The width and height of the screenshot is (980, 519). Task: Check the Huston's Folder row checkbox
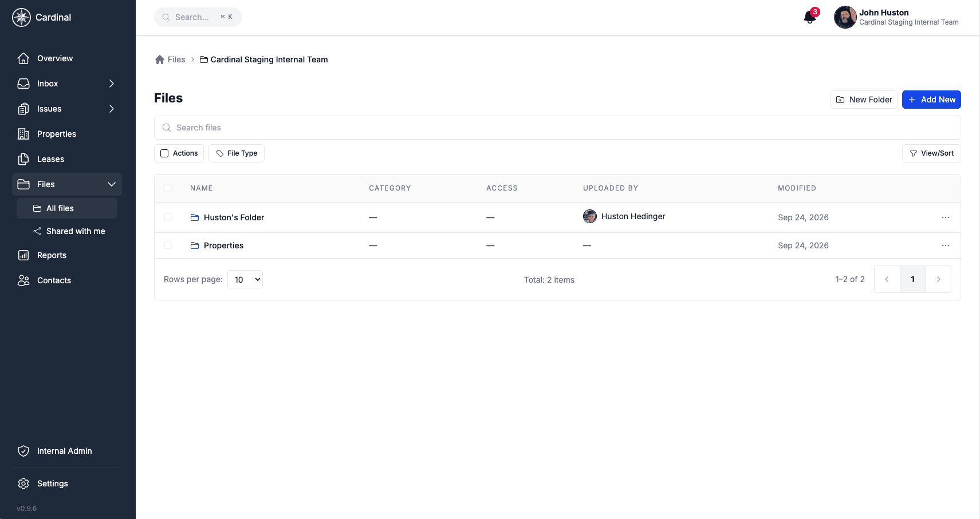pos(168,217)
